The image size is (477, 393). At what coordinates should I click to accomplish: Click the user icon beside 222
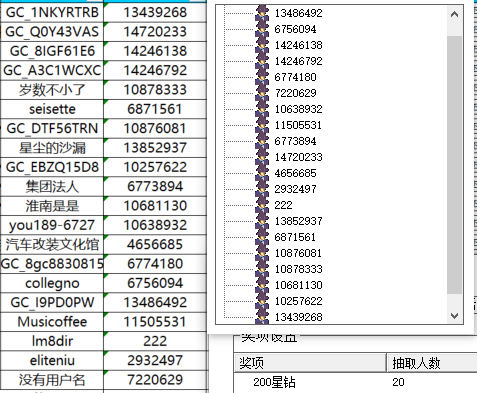click(x=262, y=205)
